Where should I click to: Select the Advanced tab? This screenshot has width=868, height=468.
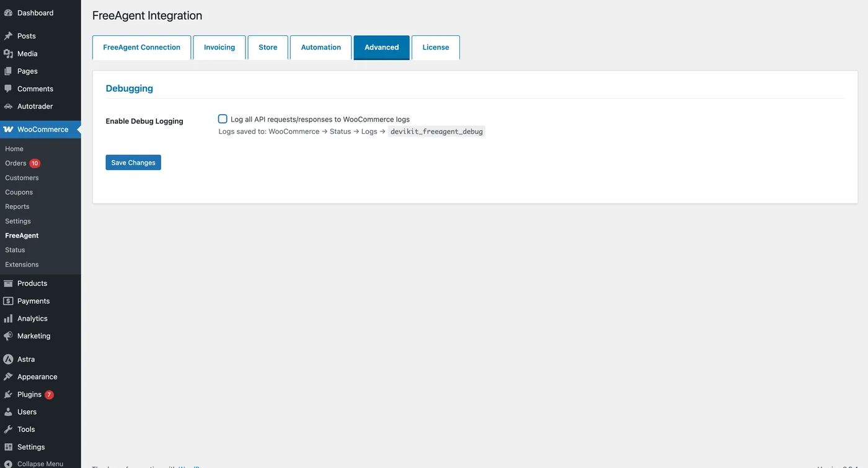(x=381, y=48)
